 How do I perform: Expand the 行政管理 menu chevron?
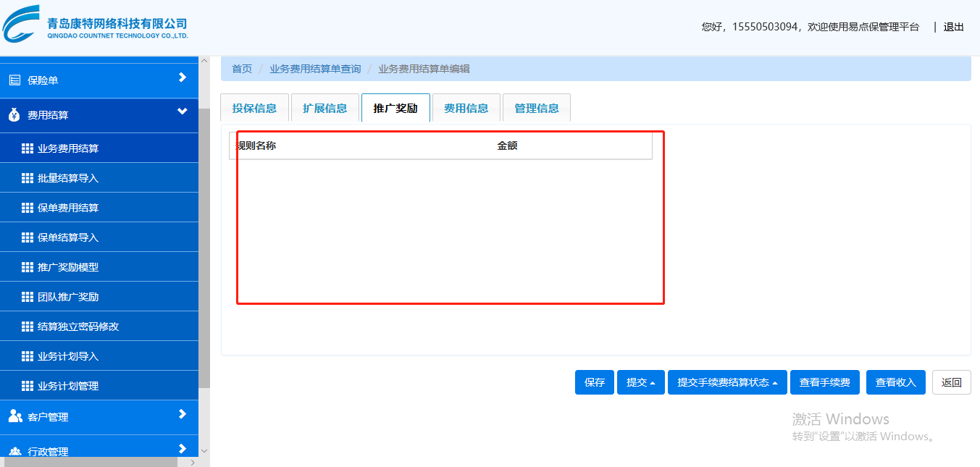tap(183, 449)
